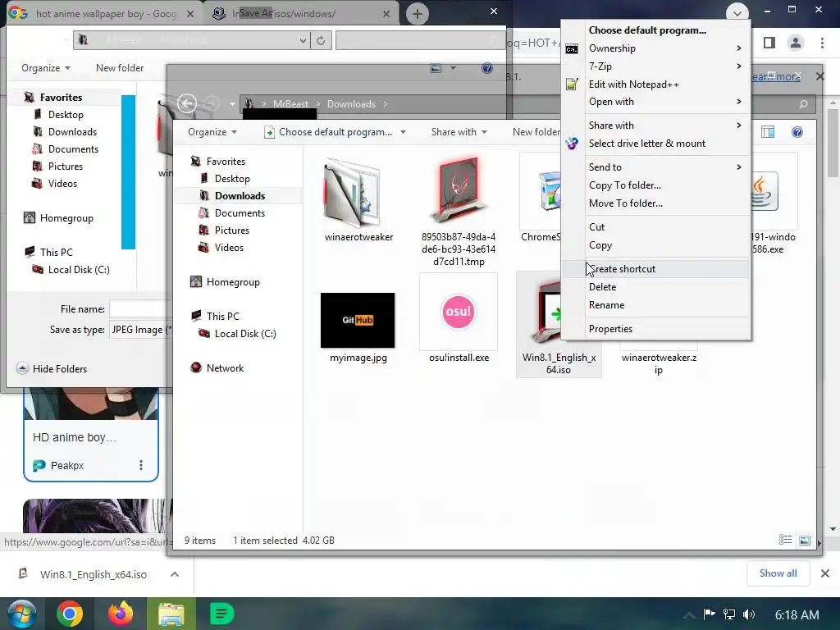Select the 89503b87 tmp file icon
The height and width of the screenshot is (630, 840).
pyautogui.click(x=458, y=189)
